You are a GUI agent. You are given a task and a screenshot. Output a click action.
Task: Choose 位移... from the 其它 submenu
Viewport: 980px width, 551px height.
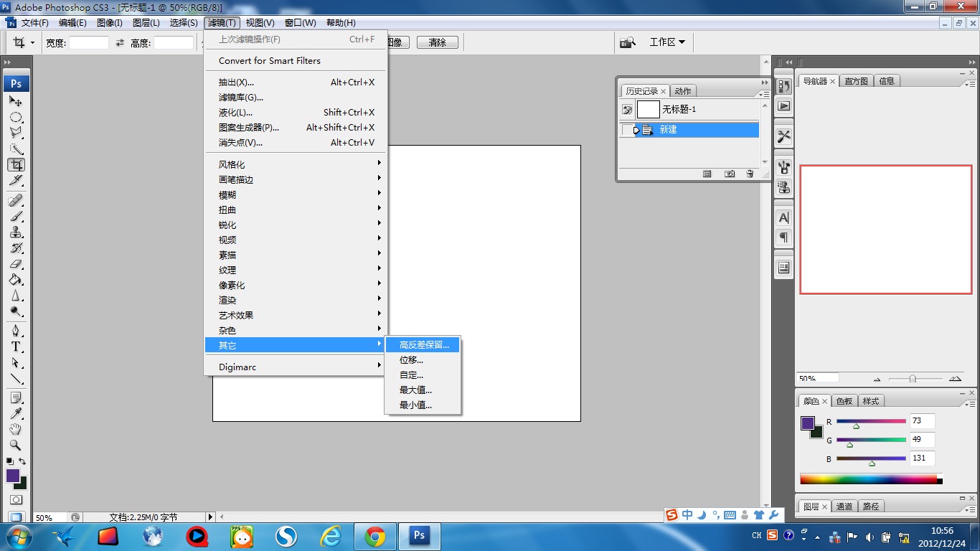coord(423,360)
